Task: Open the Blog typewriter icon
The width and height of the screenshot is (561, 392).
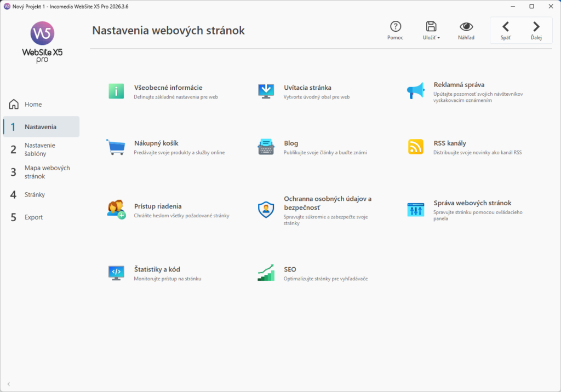Action: 266,147
